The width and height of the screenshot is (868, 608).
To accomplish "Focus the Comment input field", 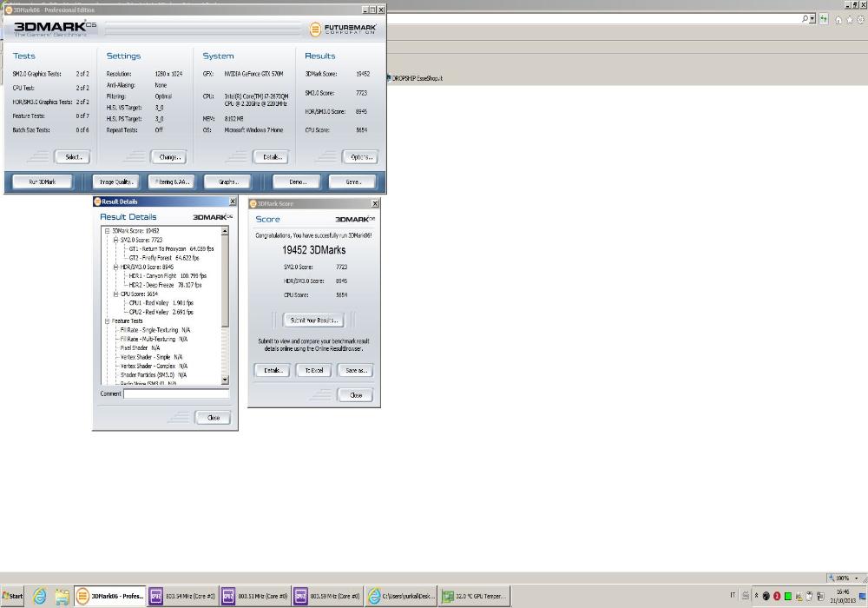I will 176,393.
